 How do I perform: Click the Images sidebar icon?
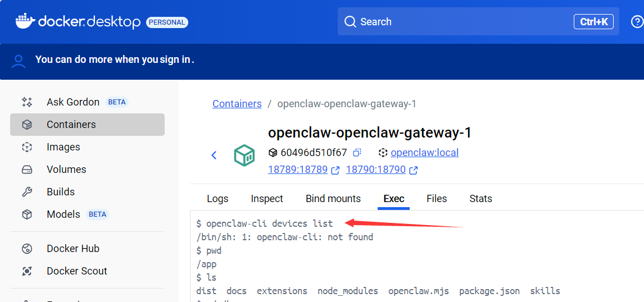pyautogui.click(x=27, y=147)
